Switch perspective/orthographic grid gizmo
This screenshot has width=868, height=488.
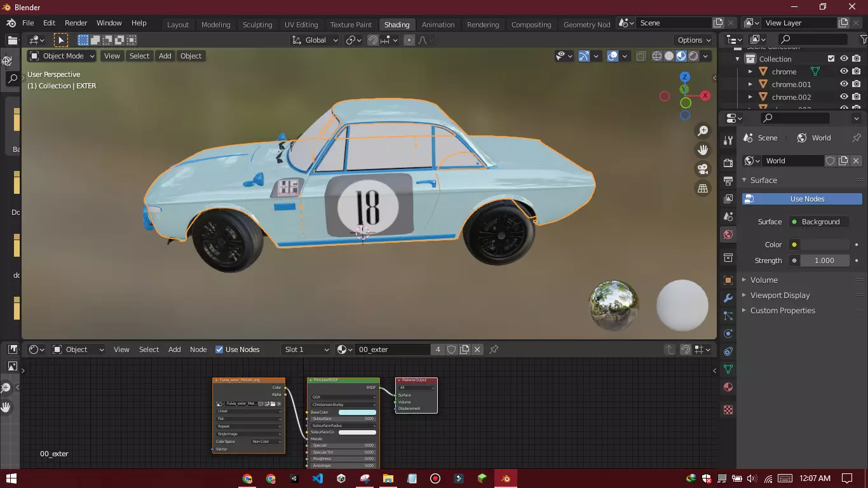coord(703,189)
